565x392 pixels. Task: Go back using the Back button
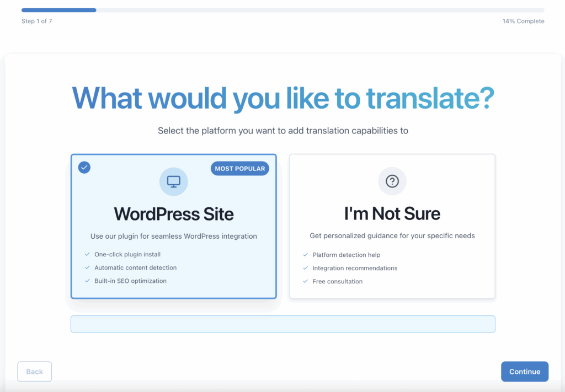[35, 372]
